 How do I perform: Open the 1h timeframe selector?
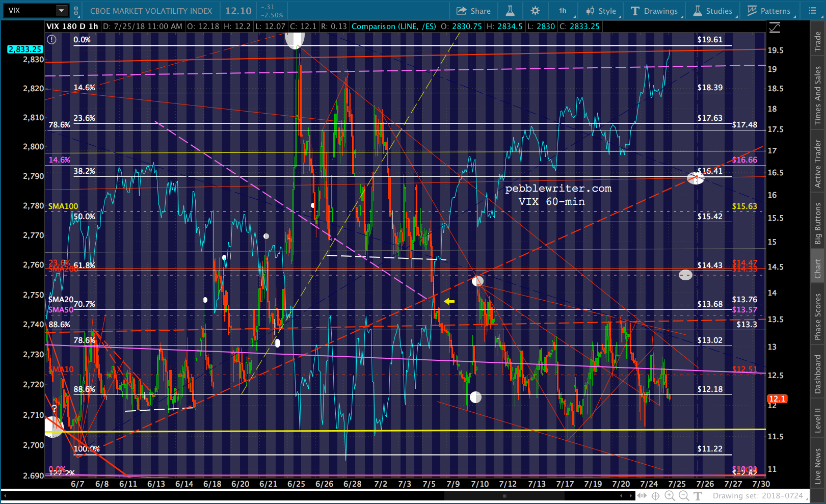click(x=563, y=11)
